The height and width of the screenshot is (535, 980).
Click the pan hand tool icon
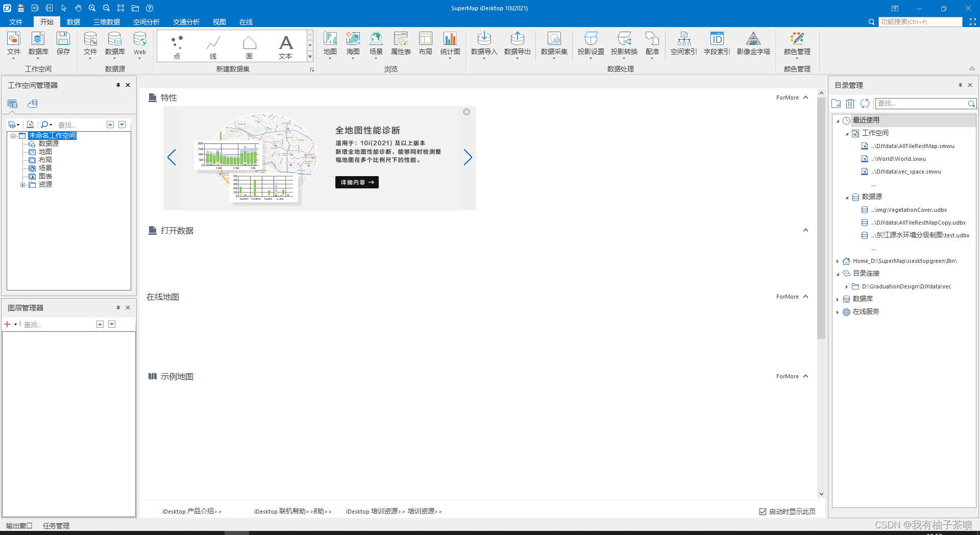coord(78,8)
